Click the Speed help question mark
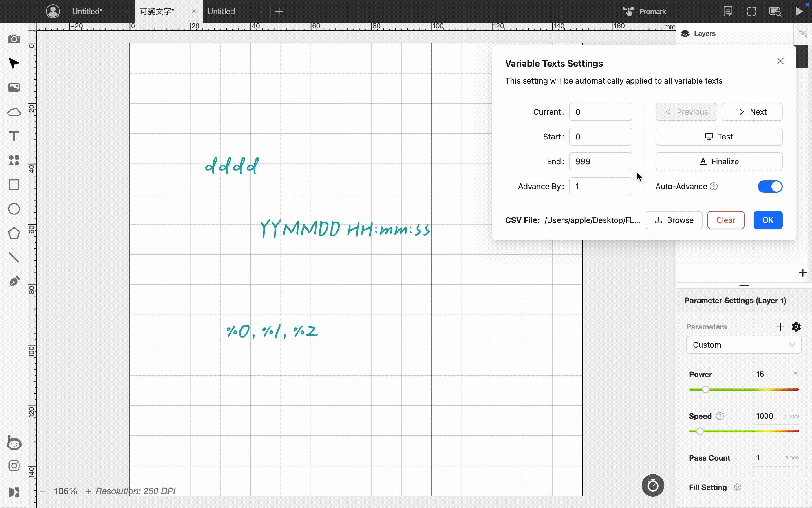The image size is (812, 508). pyautogui.click(x=720, y=416)
